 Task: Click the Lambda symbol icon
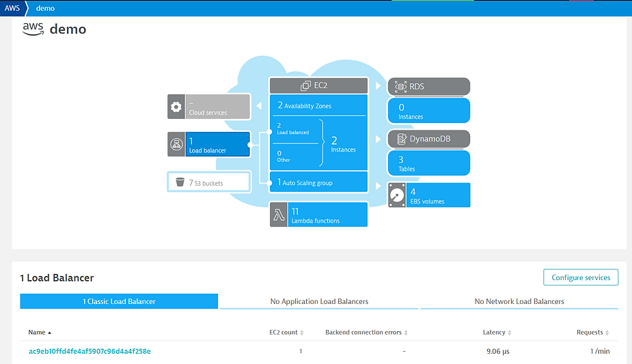(279, 215)
